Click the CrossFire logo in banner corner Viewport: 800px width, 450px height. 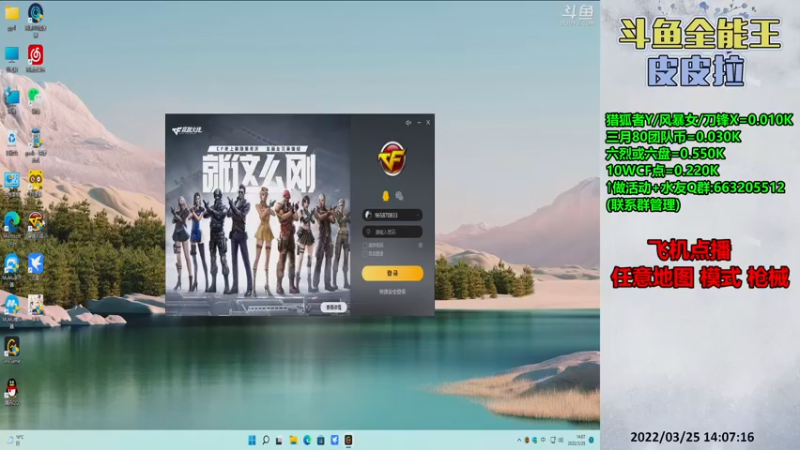point(187,131)
